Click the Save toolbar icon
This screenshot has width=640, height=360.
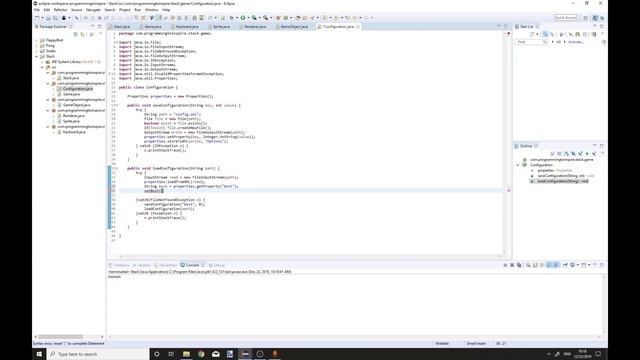coord(48,18)
